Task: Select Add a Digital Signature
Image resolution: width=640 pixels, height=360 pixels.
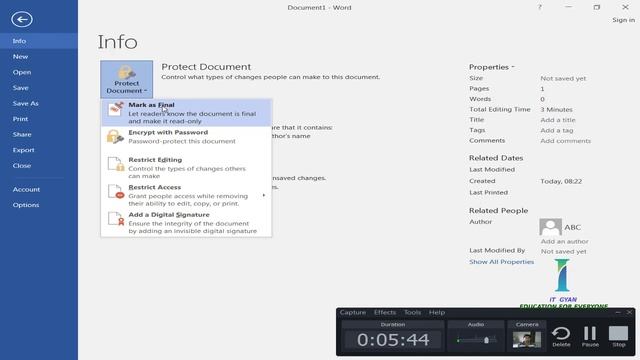Action: point(186,222)
